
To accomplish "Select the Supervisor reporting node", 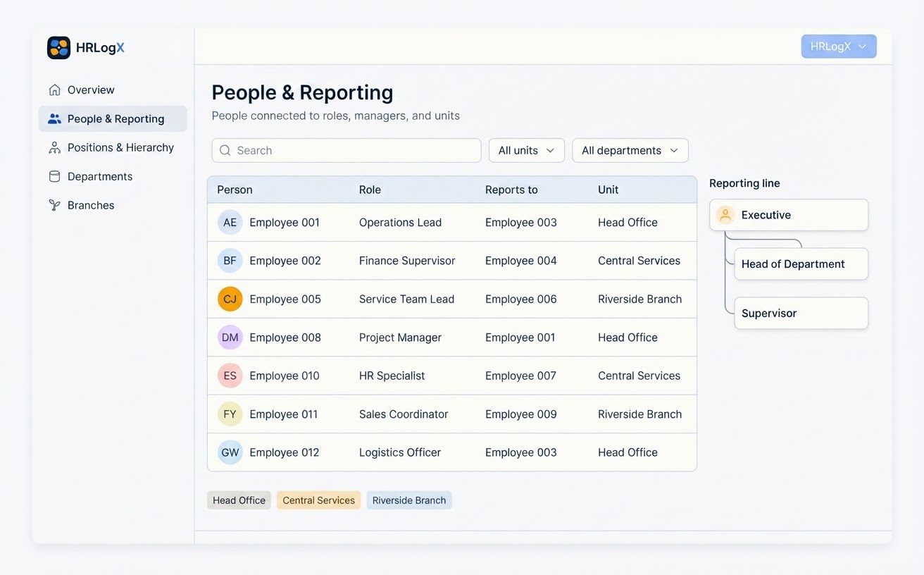I will click(801, 314).
